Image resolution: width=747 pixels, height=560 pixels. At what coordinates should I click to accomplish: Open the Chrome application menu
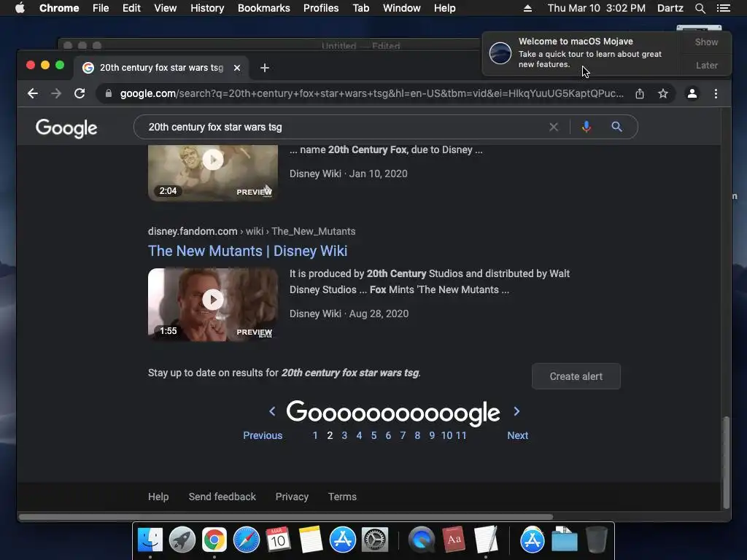tap(59, 8)
